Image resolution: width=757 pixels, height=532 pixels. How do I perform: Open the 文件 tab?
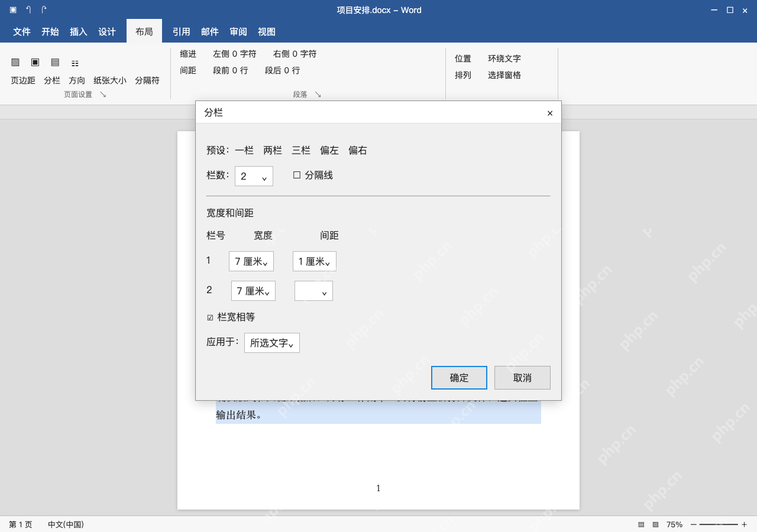coord(22,31)
